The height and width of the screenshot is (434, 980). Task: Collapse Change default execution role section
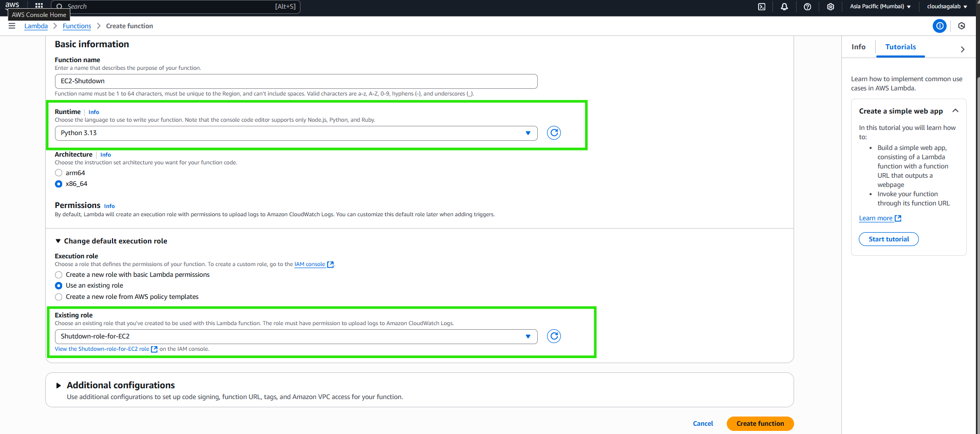point(58,241)
